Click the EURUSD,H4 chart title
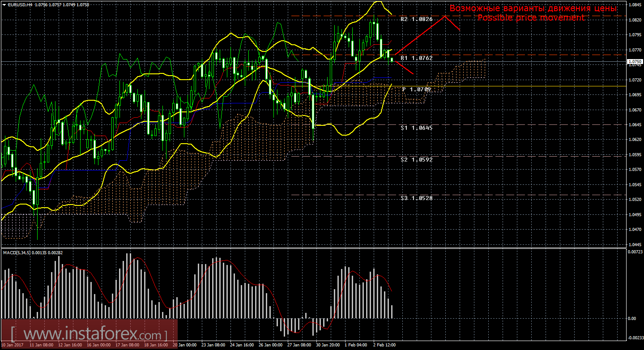The image size is (644, 350). [21, 4]
